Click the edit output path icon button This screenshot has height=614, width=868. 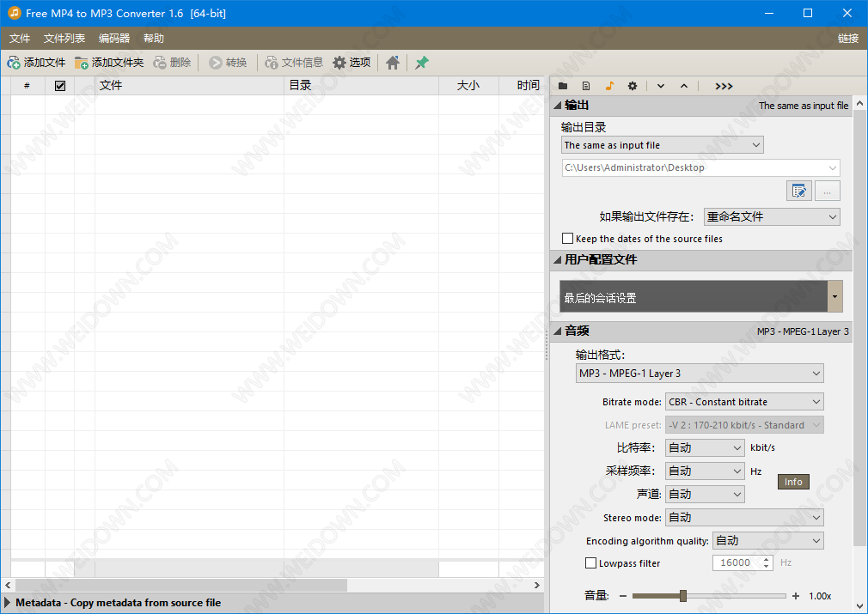[x=798, y=191]
